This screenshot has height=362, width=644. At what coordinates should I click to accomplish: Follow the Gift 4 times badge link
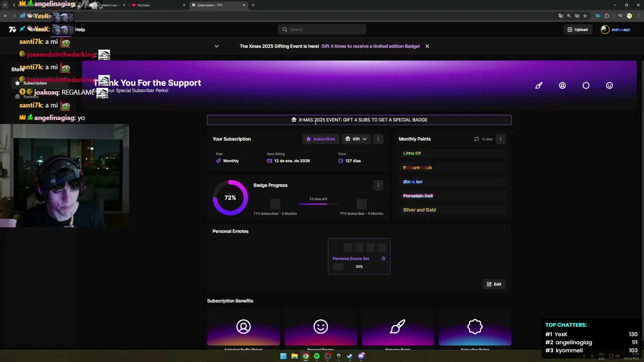coord(370,46)
